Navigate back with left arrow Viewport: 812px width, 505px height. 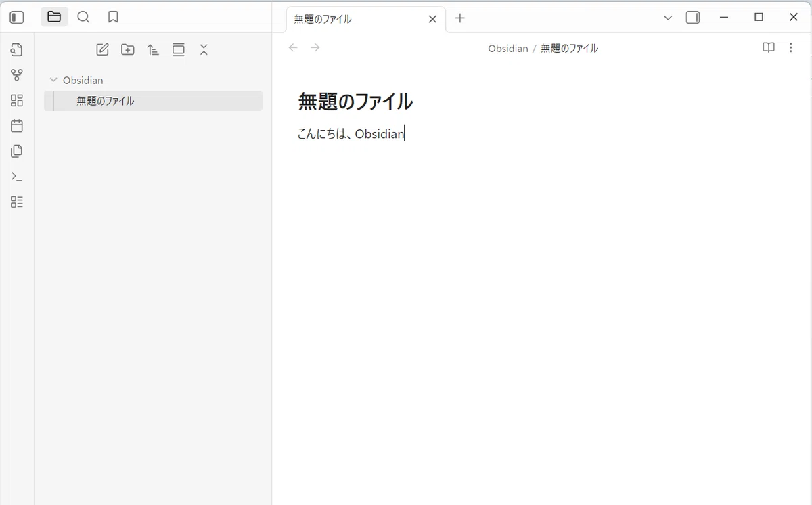(293, 47)
